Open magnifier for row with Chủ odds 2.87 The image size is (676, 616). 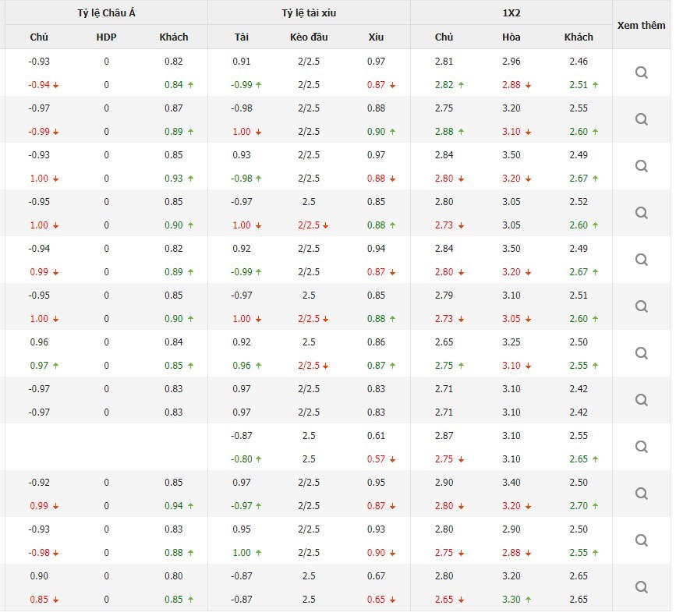point(641,447)
